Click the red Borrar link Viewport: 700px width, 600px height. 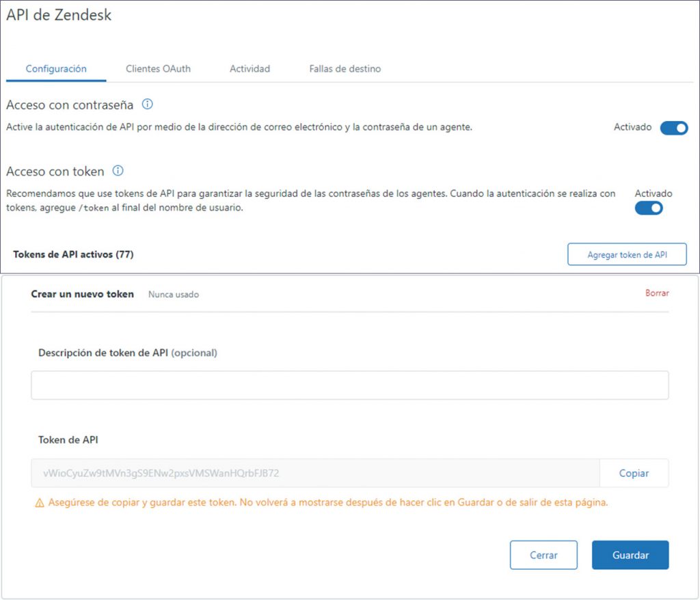pyautogui.click(x=657, y=293)
